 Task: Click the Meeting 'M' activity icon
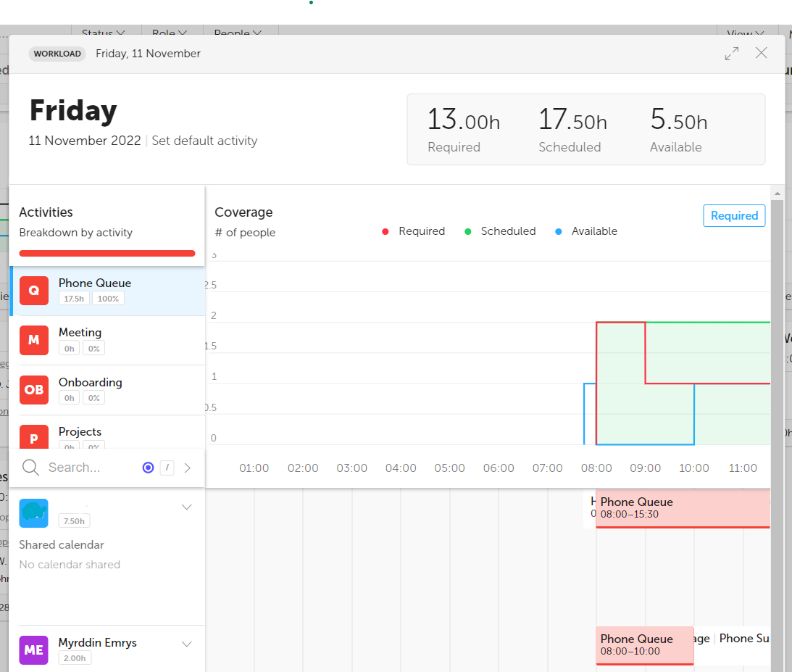(34, 340)
